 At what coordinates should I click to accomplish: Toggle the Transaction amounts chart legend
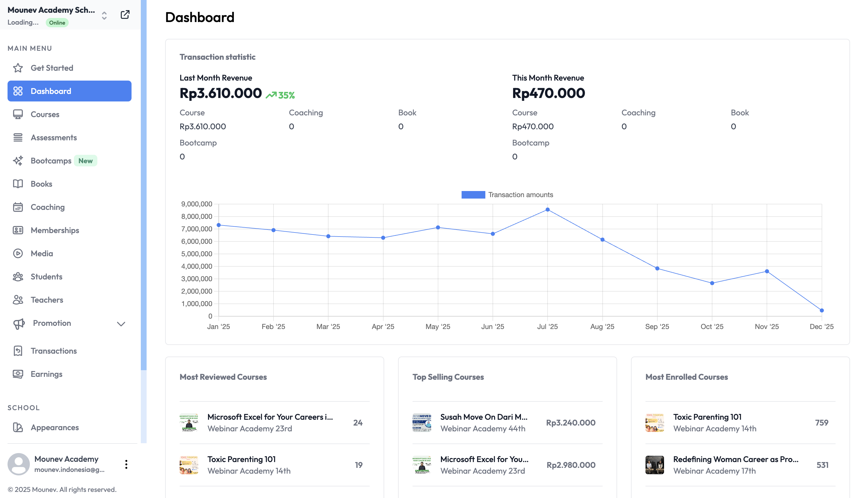coord(507,195)
